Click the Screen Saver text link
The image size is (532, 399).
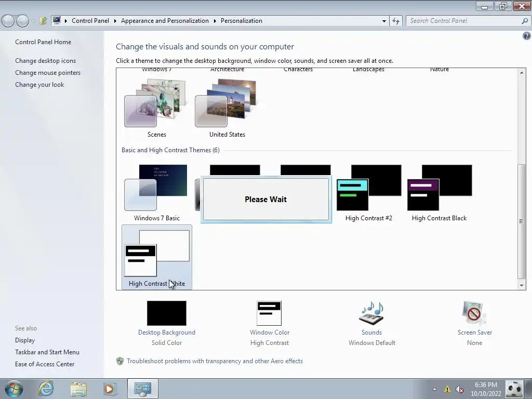coord(474,332)
